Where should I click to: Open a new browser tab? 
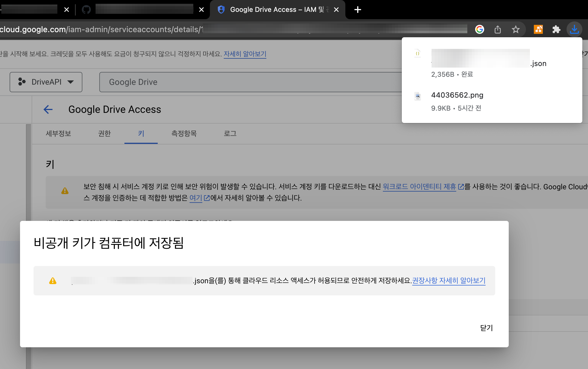(357, 10)
